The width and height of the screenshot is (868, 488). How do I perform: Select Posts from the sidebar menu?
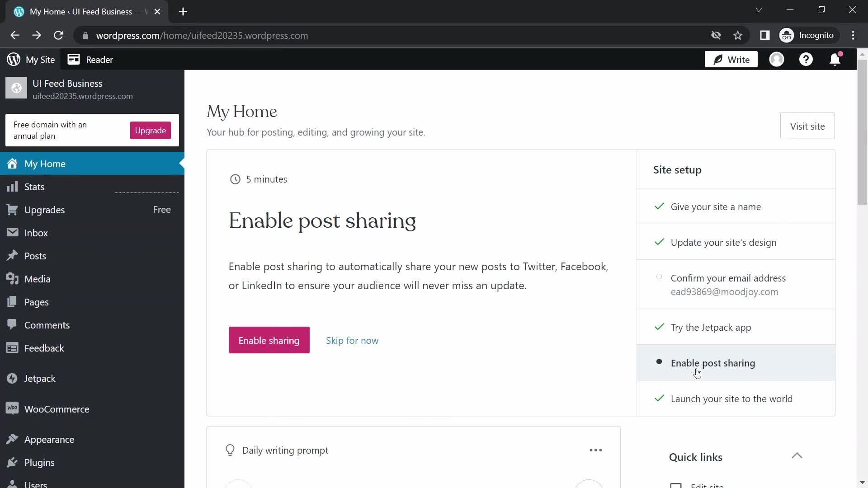(x=34, y=256)
